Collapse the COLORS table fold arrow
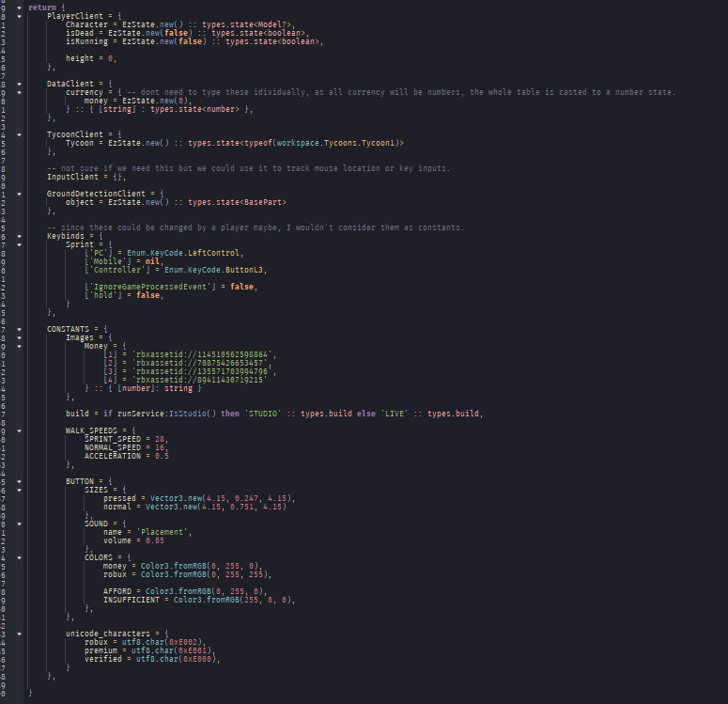This screenshot has height=704, width=728. point(19,557)
